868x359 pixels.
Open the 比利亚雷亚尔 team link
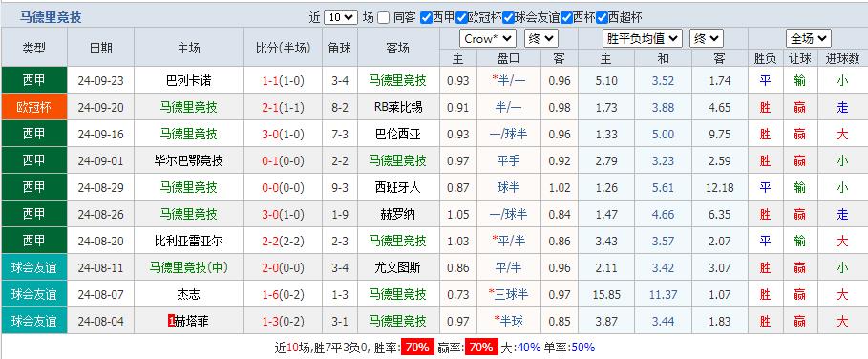[189, 241]
